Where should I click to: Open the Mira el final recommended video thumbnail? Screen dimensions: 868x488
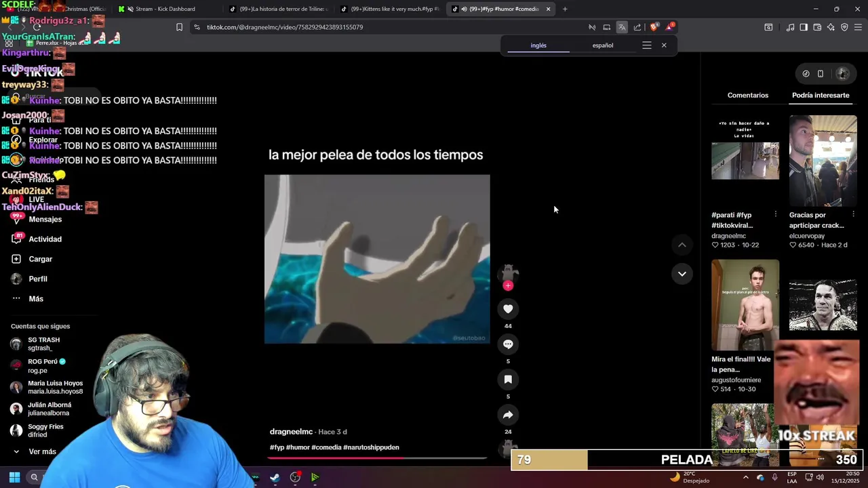pyautogui.click(x=745, y=305)
